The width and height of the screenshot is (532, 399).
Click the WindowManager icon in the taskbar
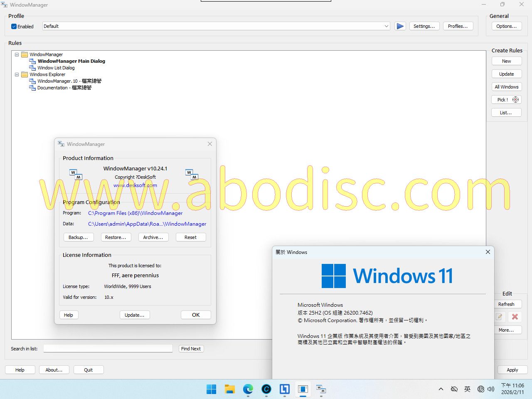[x=321, y=389]
